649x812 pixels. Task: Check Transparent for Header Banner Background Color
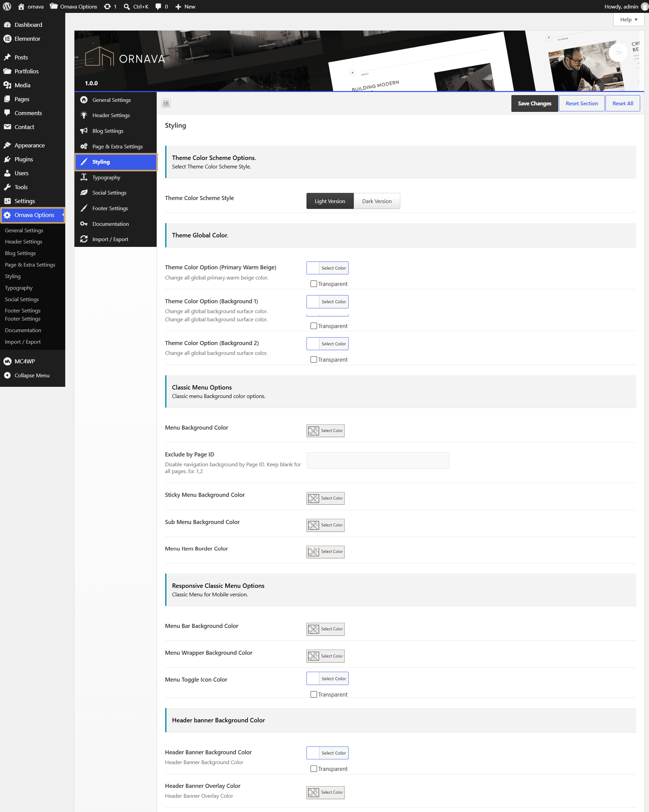point(314,769)
